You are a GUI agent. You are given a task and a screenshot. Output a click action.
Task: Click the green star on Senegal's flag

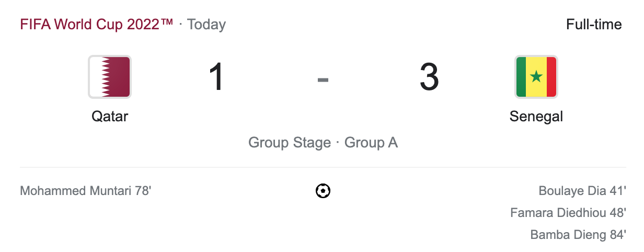[x=536, y=77]
